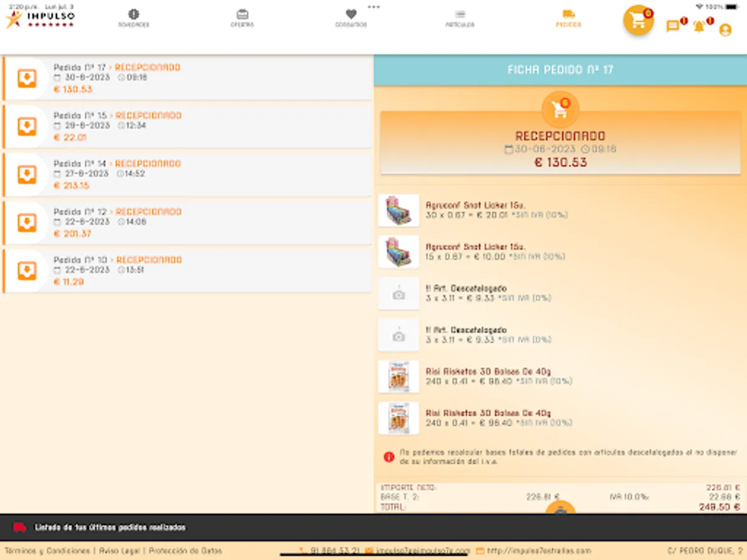Open the Ofertas tab
Screen dimensions: 747x560
tap(242, 19)
